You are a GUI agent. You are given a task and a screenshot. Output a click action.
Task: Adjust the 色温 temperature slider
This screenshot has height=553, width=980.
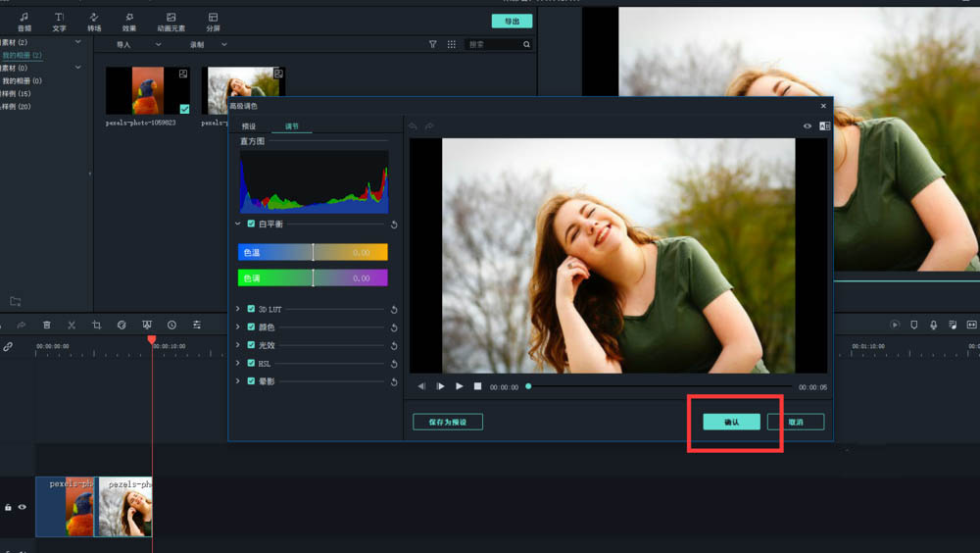click(x=314, y=252)
